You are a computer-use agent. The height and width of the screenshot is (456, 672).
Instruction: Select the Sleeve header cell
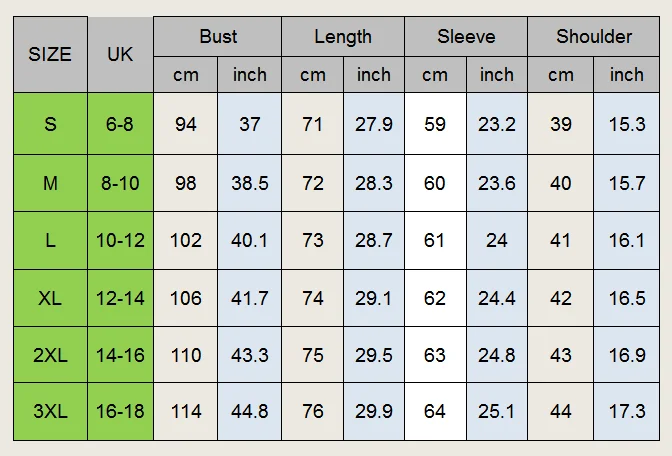pyautogui.click(x=466, y=37)
